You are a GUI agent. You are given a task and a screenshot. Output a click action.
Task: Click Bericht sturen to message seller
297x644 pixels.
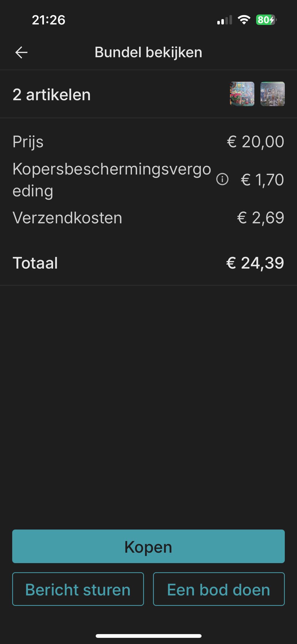click(x=78, y=589)
